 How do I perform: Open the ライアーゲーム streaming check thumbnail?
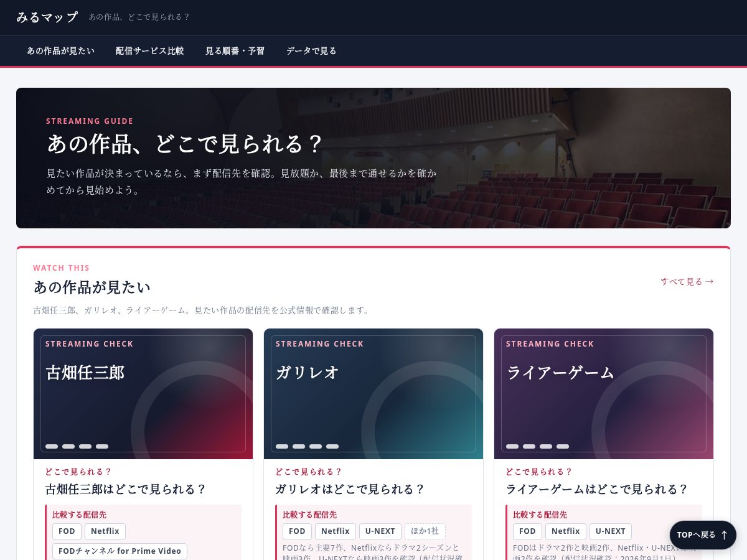click(x=604, y=394)
